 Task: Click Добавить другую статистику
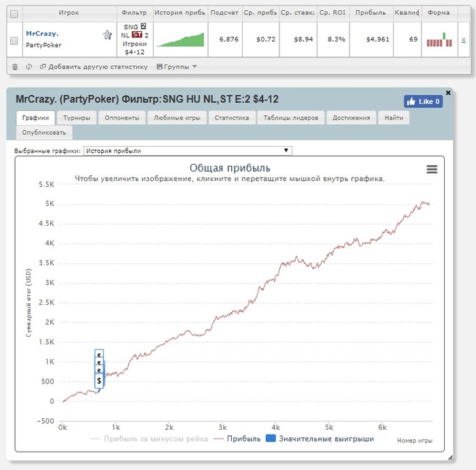94,67
